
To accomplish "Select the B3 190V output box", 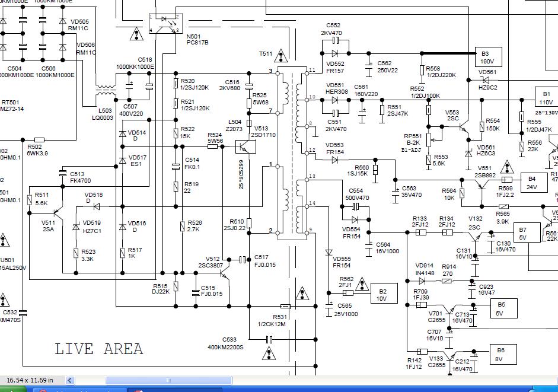I will [487, 57].
